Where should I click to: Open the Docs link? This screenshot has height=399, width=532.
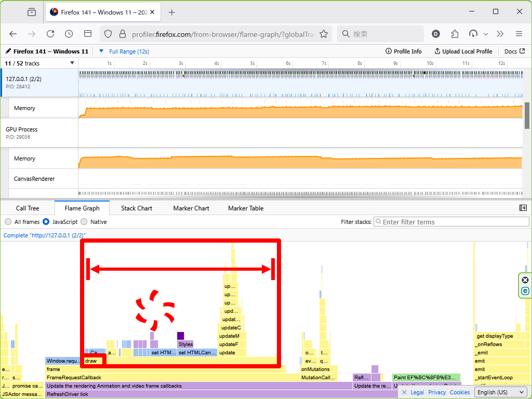click(514, 51)
